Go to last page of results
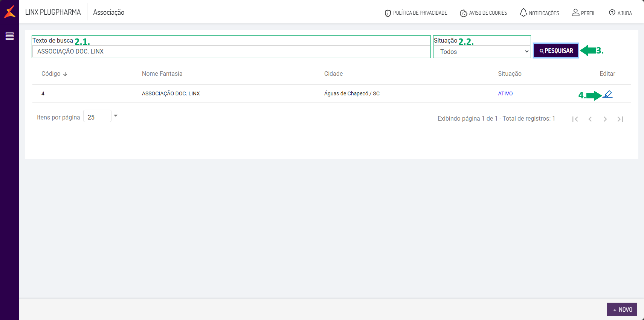 620,119
